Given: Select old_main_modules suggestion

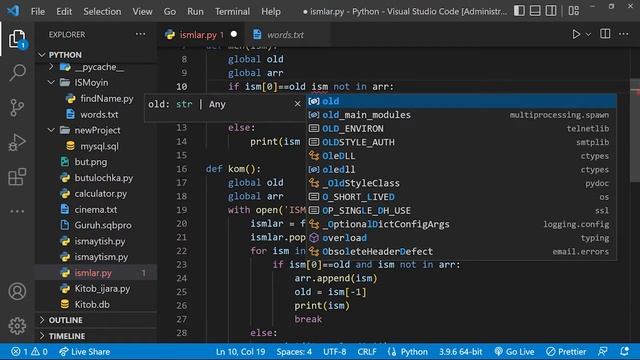Looking at the screenshot, I should (461, 115).
